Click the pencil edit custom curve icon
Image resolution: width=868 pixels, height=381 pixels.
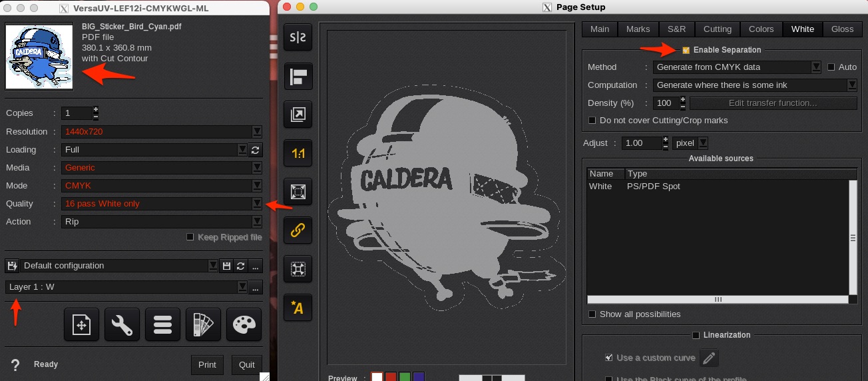click(710, 358)
